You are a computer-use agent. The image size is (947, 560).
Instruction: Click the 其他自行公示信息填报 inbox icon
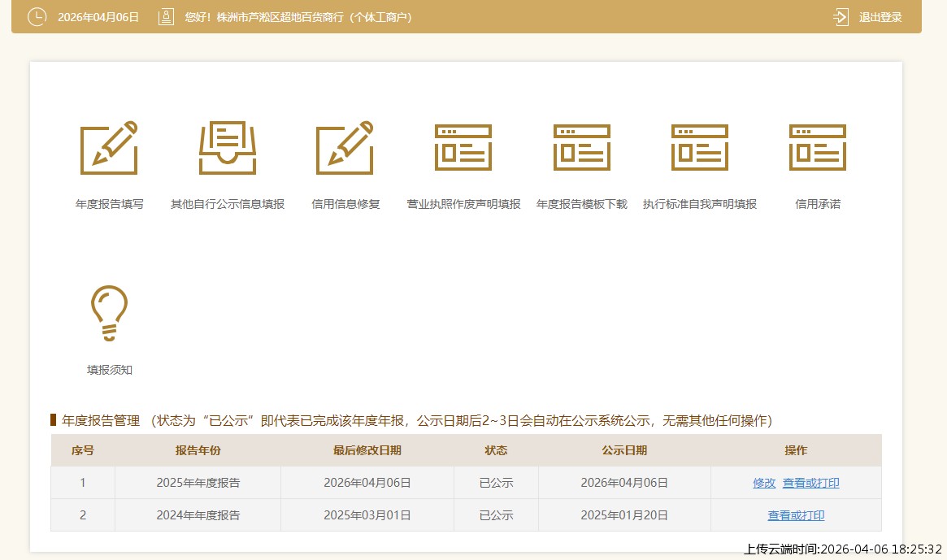tap(228, 148)
